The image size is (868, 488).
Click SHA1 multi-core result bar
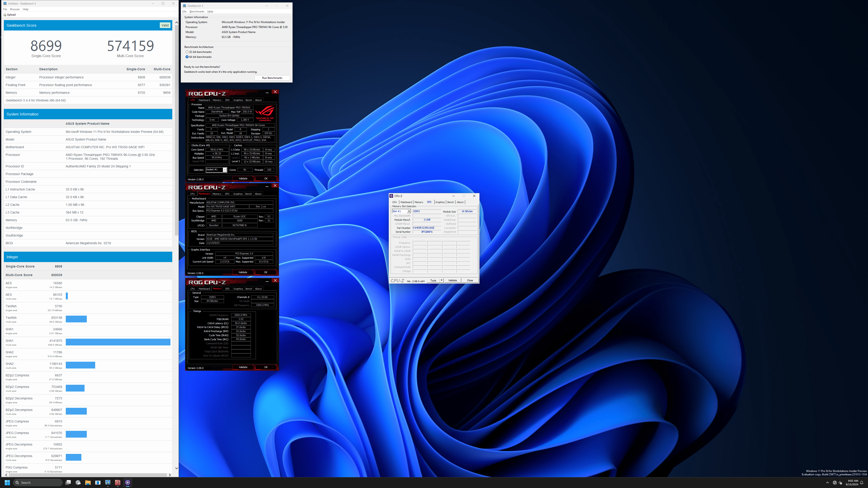pyautogui.click(x=118, y=342)
